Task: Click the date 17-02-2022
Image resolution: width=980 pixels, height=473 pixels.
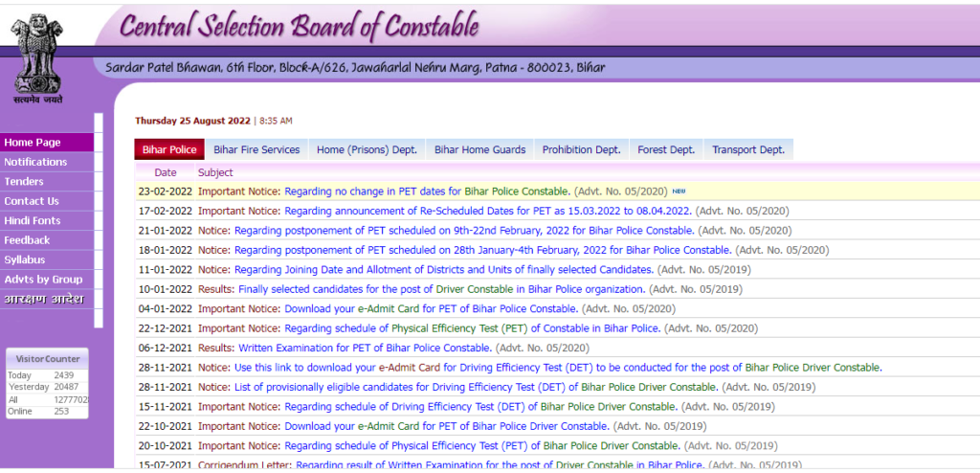Action: [165, 211]
